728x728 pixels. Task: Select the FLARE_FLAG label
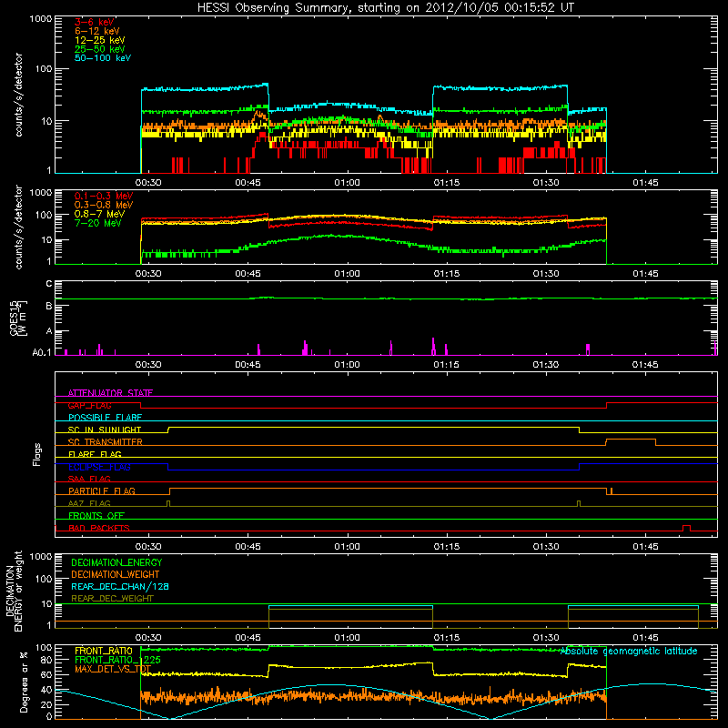95,454
